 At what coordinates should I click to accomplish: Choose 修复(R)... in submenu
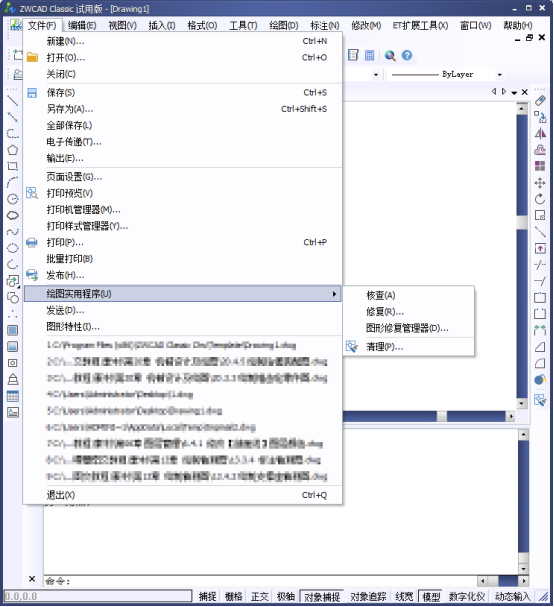coord(409,312)
